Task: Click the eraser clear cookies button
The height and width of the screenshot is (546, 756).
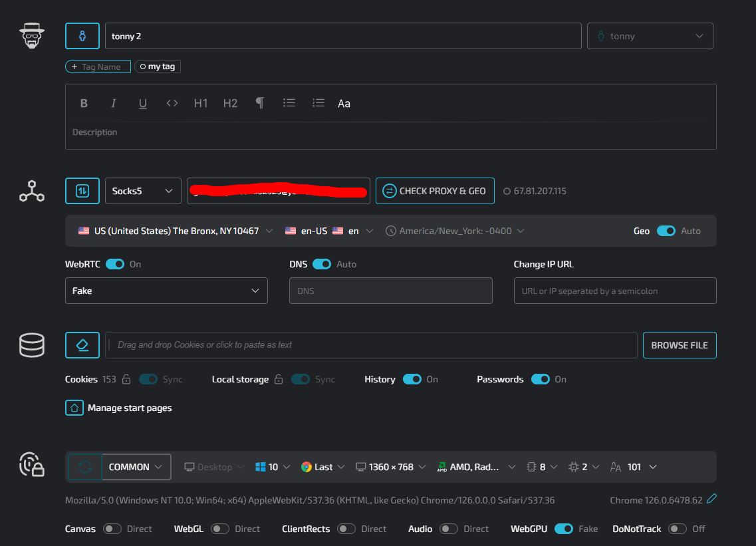Action: 82,345
